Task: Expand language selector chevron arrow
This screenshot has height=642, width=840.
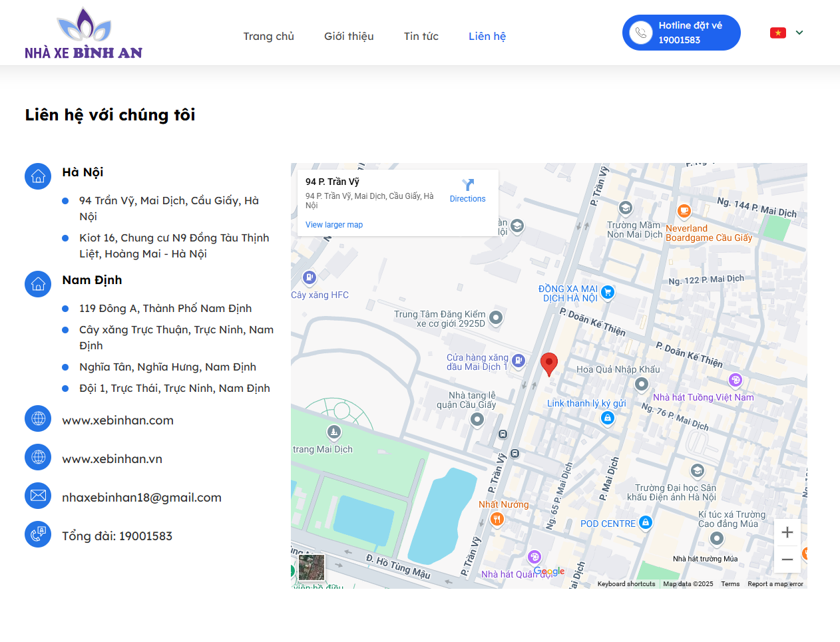Action: click(x=799, y=33)
